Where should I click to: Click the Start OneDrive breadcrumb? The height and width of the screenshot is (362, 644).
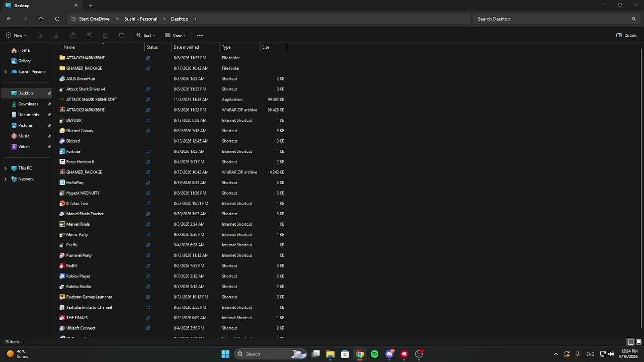[x=94, y=19]
